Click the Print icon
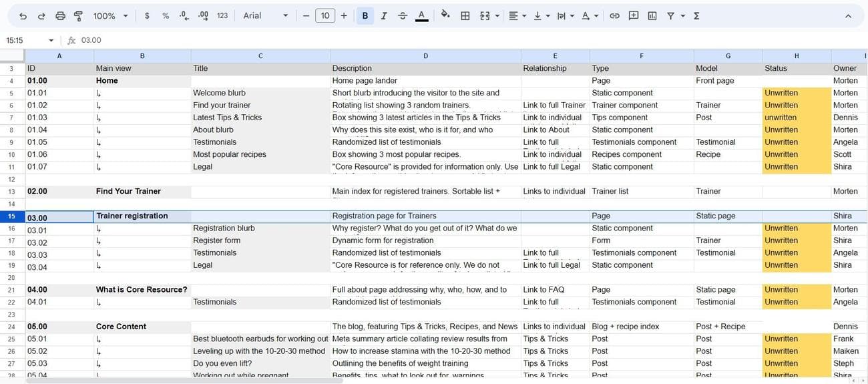 coord(60,15)
